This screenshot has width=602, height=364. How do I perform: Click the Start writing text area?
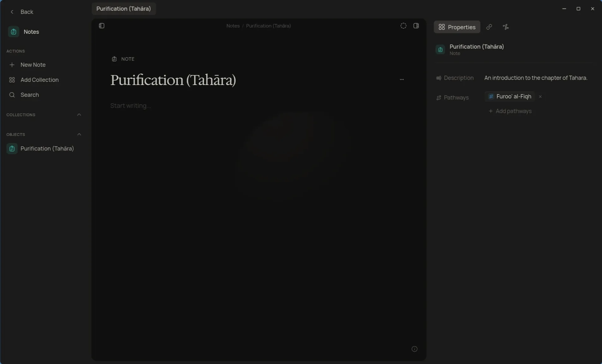tap(258, 106)
